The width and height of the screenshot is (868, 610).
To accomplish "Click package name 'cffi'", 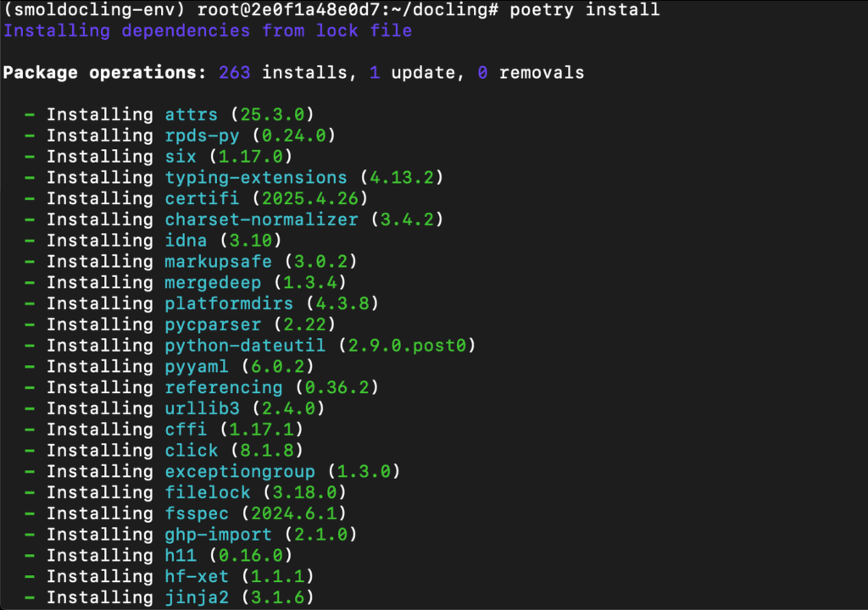I will coord(186,430).
